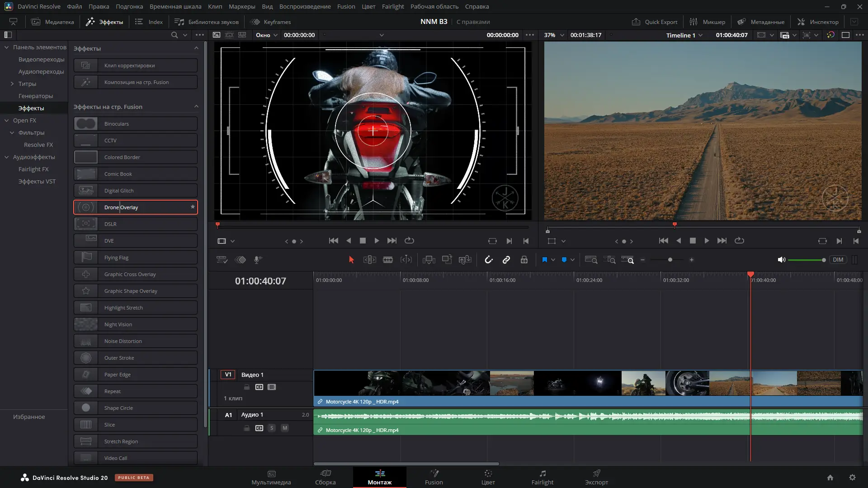Click the blue flag icon

click(544, 260)
